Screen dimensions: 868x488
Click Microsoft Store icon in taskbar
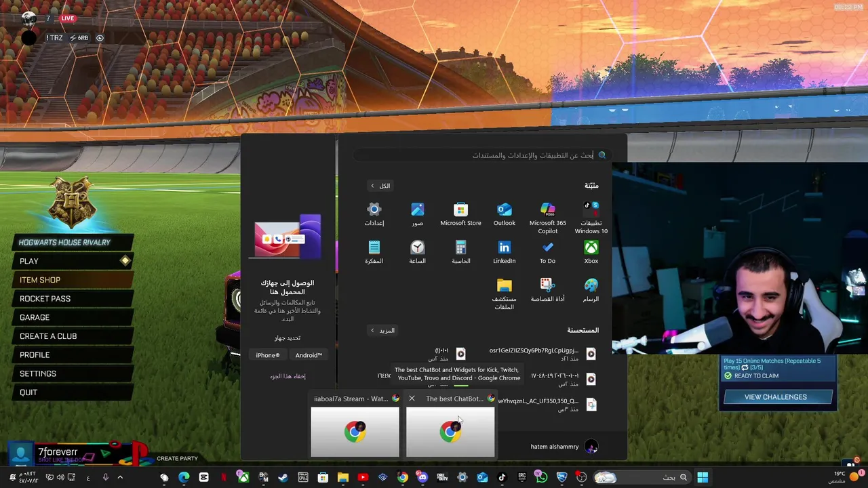(323, 478)
